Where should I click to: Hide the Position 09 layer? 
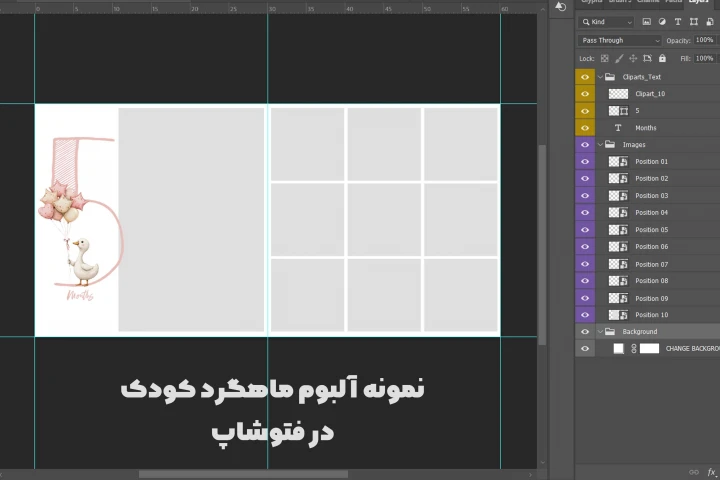point(585,298)
